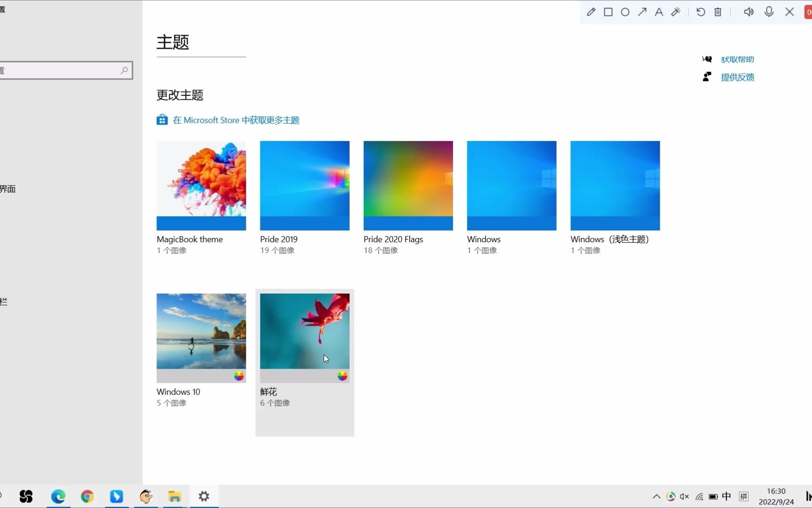Launch Google Chrome from the taskbar
This screenshot has width=812, height=508.
pyautogui.click(x=87, y=496)
